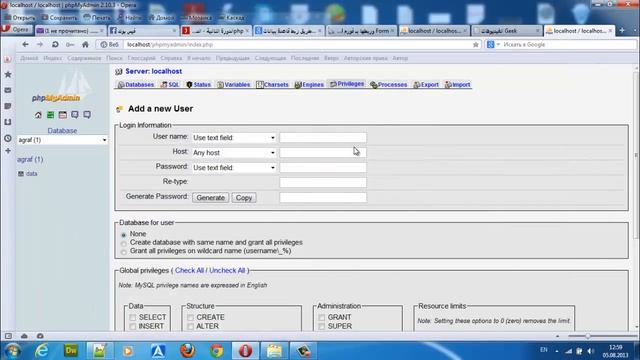Open Dreamweaver from taskbar

71,351
